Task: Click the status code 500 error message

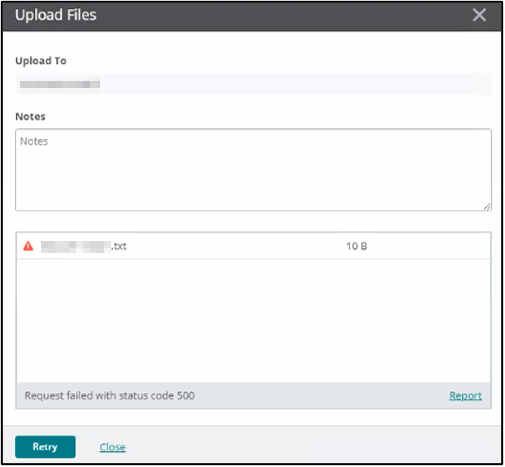Action: tap(110, 395)
